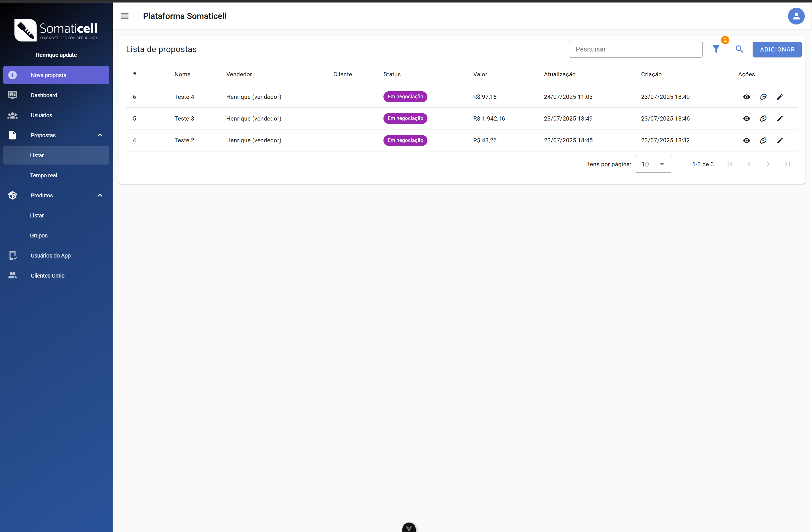The height and width of the screenshot is (532, 812).
Task: Open the user profile avatar
Action: [x=796, y=16]
